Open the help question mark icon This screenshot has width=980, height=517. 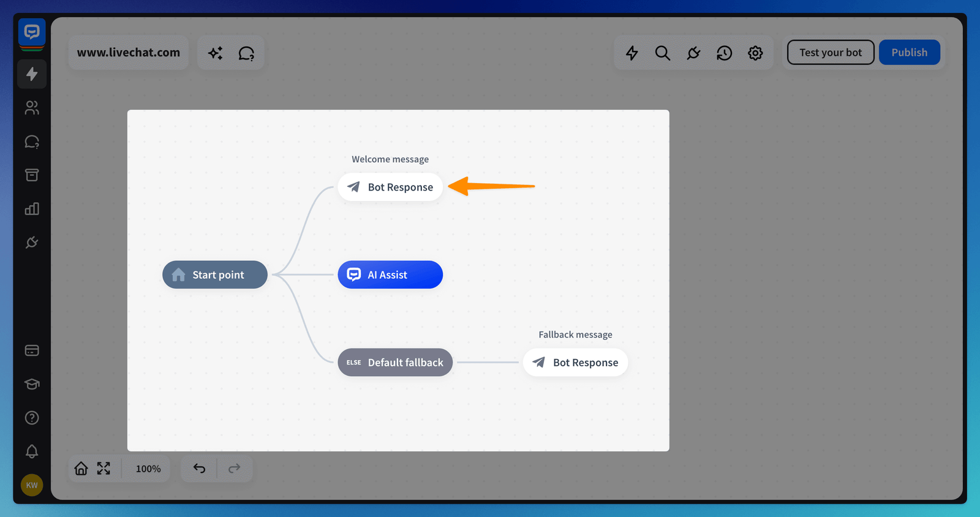(32, 418)
